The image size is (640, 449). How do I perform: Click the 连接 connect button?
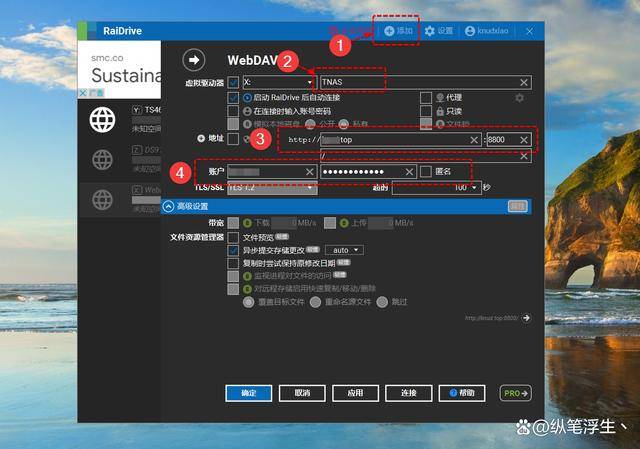tap(409, 393)
